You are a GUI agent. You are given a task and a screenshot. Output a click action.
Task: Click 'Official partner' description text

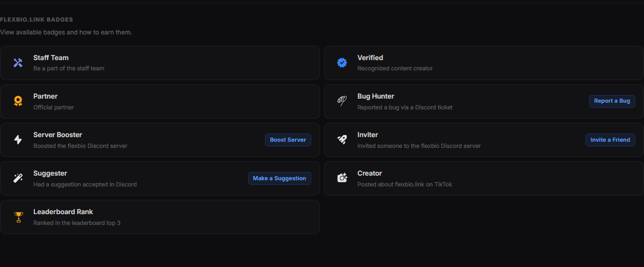pos(54,107)
